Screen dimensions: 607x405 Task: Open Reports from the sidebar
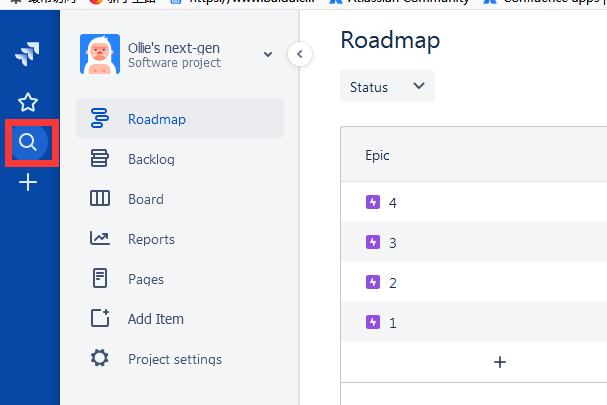click(x=180, y=239)
